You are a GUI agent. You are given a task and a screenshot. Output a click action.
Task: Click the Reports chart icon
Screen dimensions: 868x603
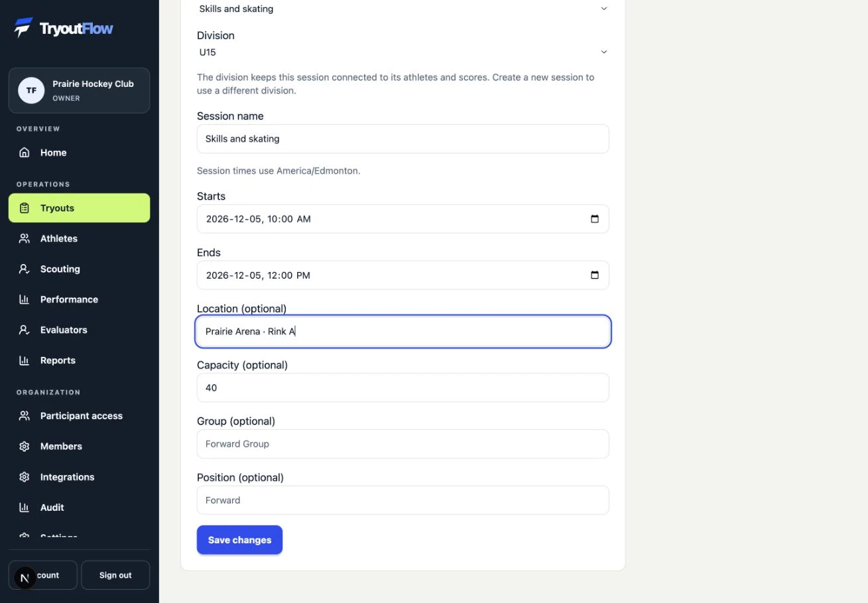point(25,361)
